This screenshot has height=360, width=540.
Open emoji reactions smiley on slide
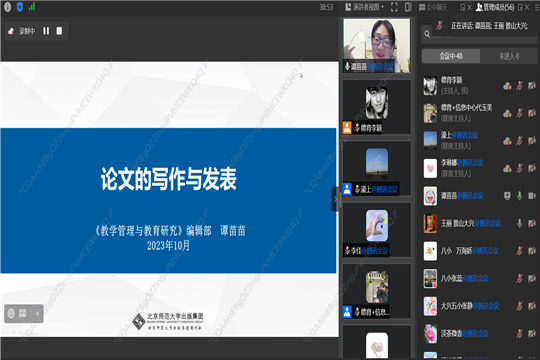click(11, 313)
